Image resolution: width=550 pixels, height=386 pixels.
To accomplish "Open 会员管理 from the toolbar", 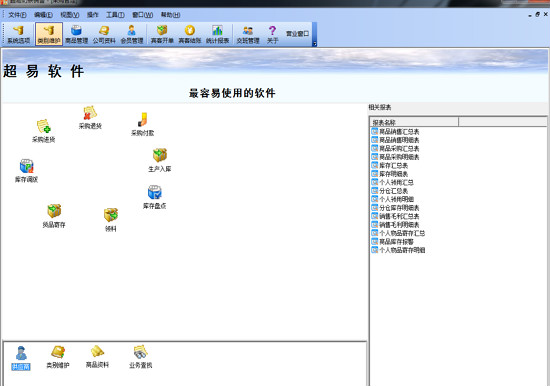I will coord(132,34).
